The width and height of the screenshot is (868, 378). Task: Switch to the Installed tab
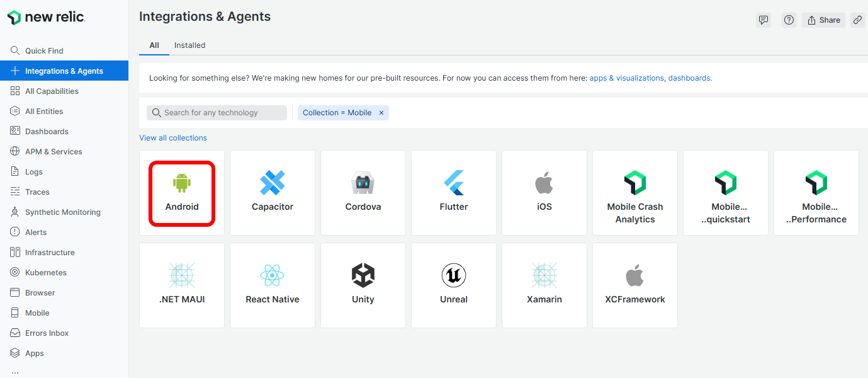tap(190, 45)
